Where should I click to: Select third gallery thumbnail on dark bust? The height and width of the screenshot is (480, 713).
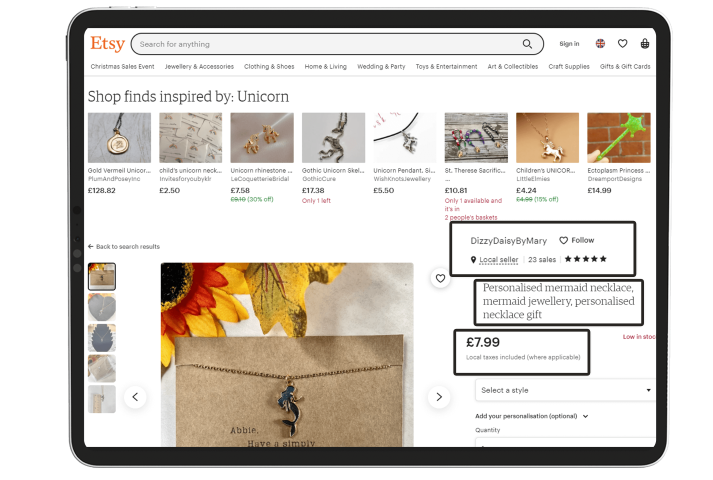[102, 338]
